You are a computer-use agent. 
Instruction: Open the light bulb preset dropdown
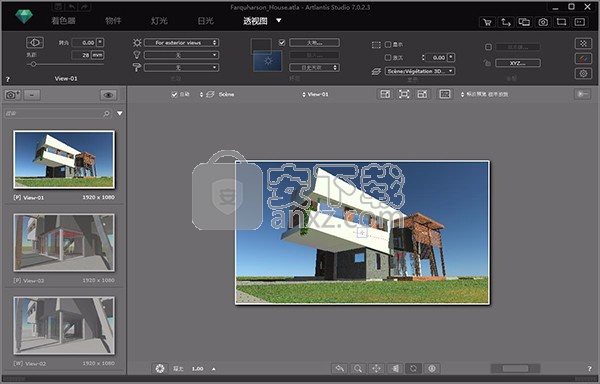[x=181, y=55]
